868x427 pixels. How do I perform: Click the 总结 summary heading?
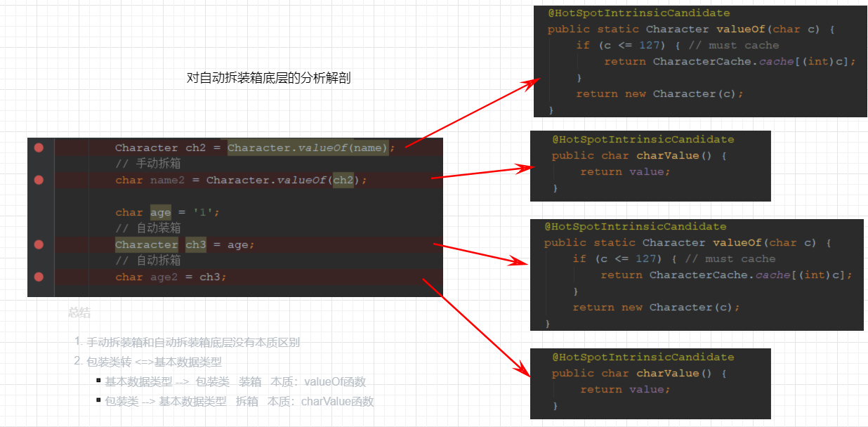click(x=79, y=313)
